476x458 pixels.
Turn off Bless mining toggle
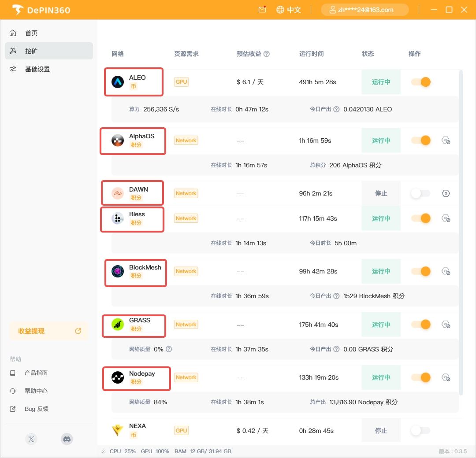tap(421, 218)
